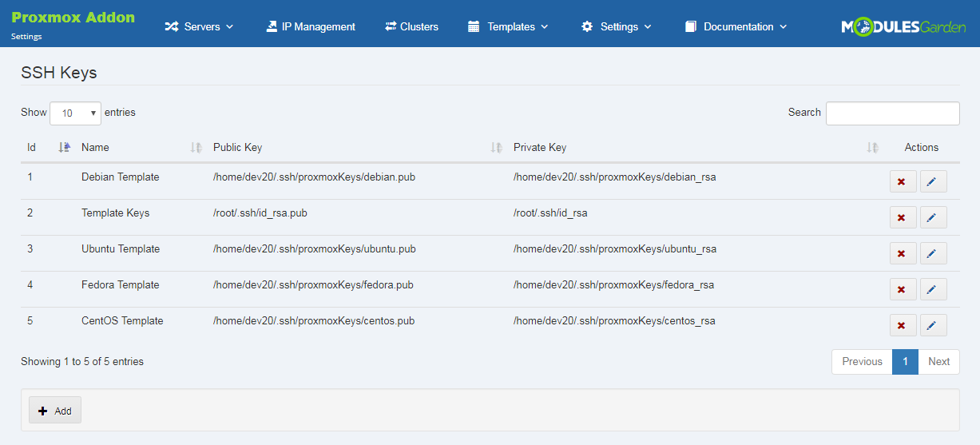This screenshot has width=980, height=445.
Task: Edit the Fedora Template SSH key
Action: [x=933, y=289]
